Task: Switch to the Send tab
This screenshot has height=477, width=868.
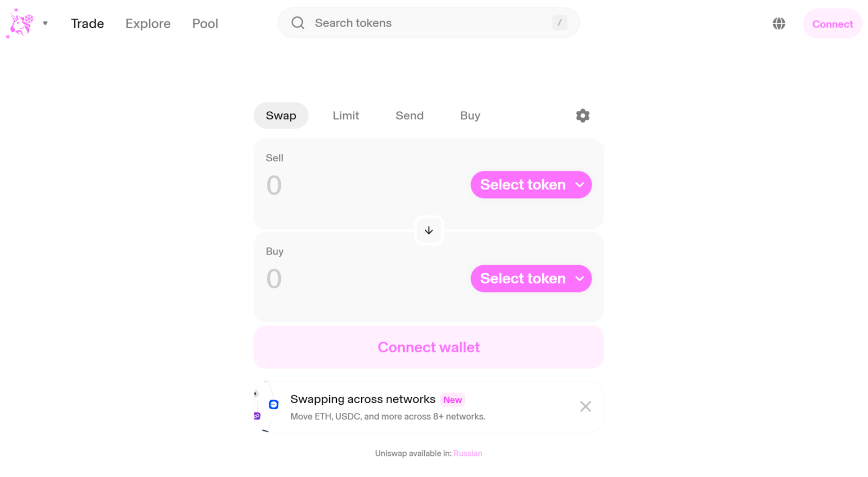Action: [410, 116]
